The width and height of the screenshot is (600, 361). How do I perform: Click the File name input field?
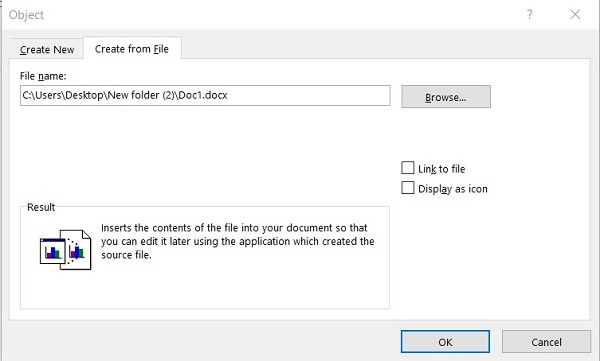pos(205,95)
